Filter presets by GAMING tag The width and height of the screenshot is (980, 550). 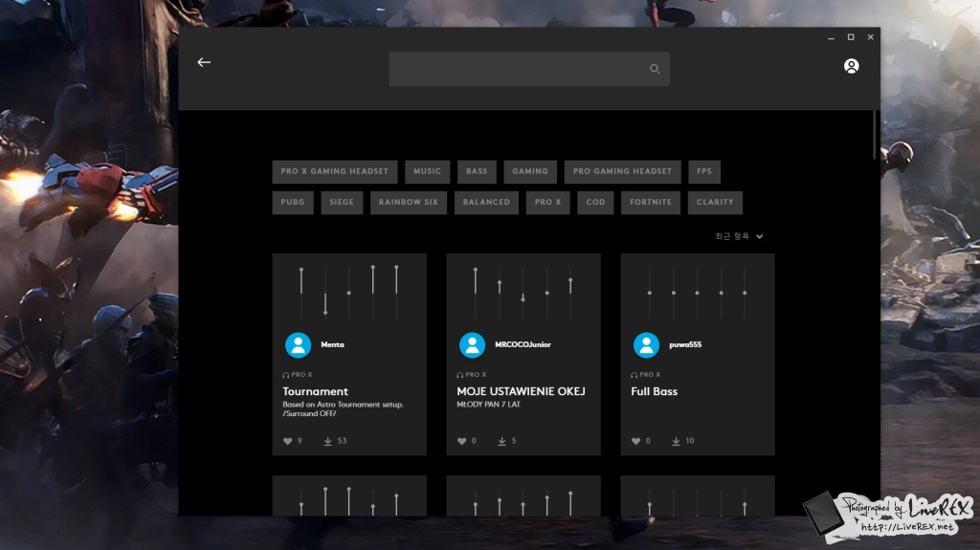click(x=530, y=171)
